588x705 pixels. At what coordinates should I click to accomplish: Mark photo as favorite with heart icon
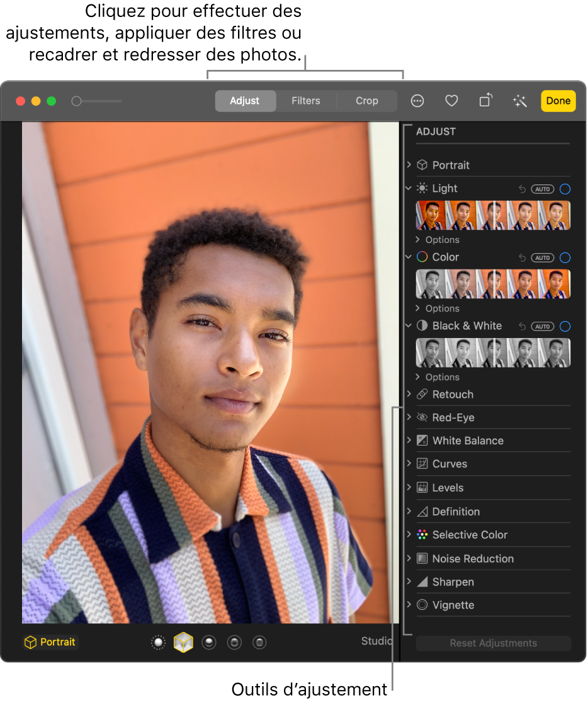tap(451, 101)
